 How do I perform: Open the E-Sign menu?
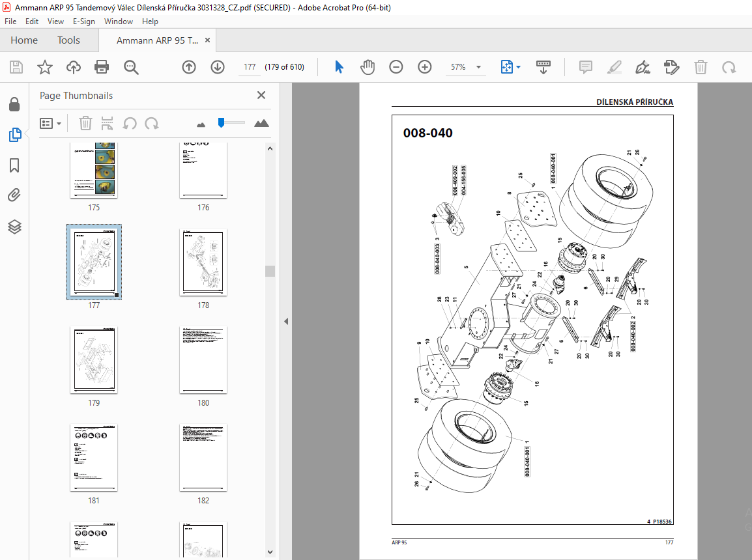pos(84,21)
